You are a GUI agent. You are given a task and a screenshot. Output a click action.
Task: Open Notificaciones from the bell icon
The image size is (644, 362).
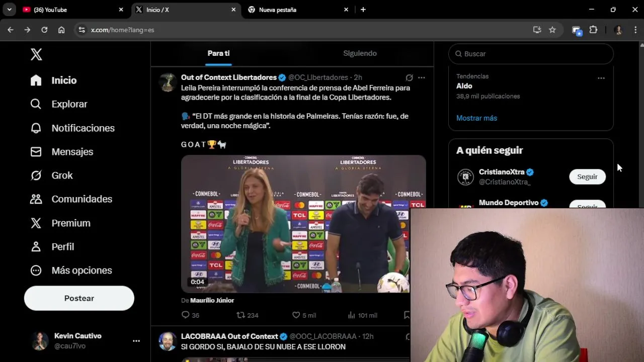[36, 128]
